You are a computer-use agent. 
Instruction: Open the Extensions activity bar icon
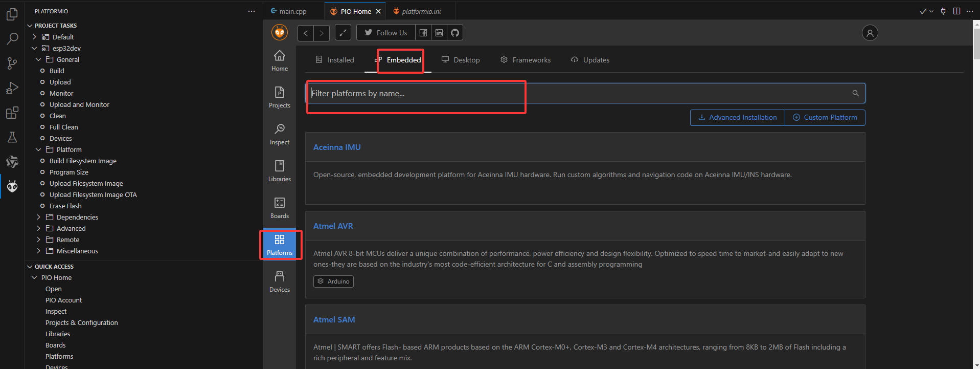(12, 113)
